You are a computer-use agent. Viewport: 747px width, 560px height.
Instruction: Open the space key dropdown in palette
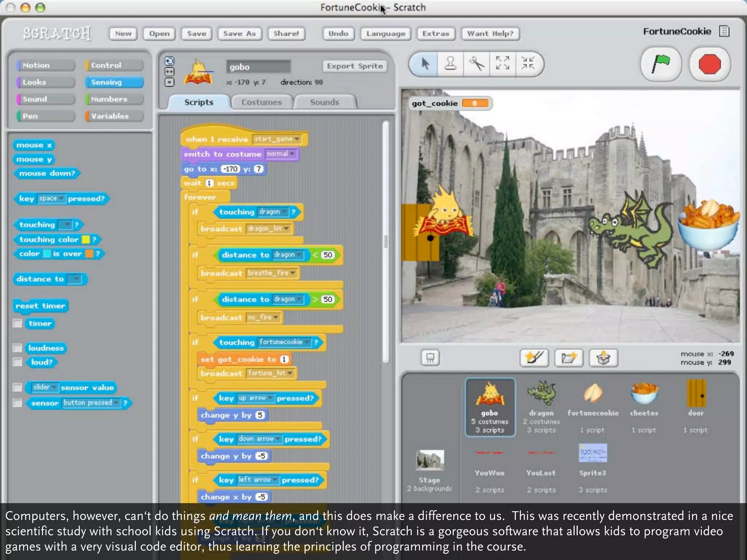click(x=51, y=198)
